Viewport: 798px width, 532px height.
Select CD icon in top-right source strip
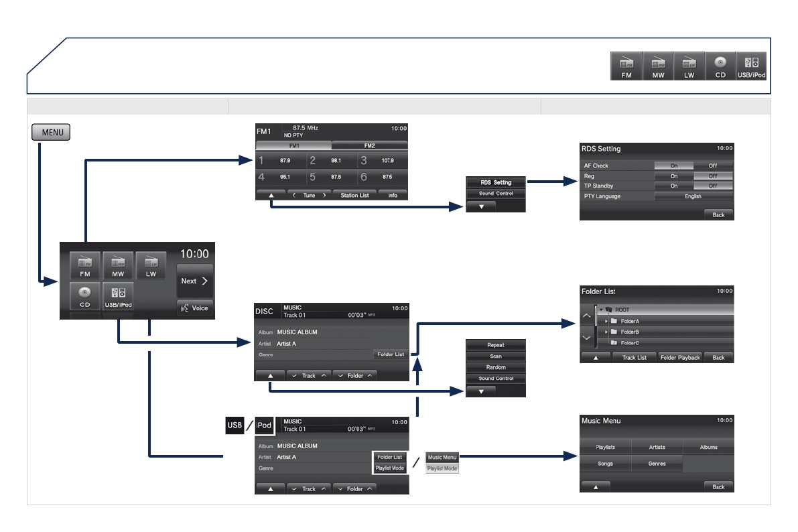tap(720, 66)
